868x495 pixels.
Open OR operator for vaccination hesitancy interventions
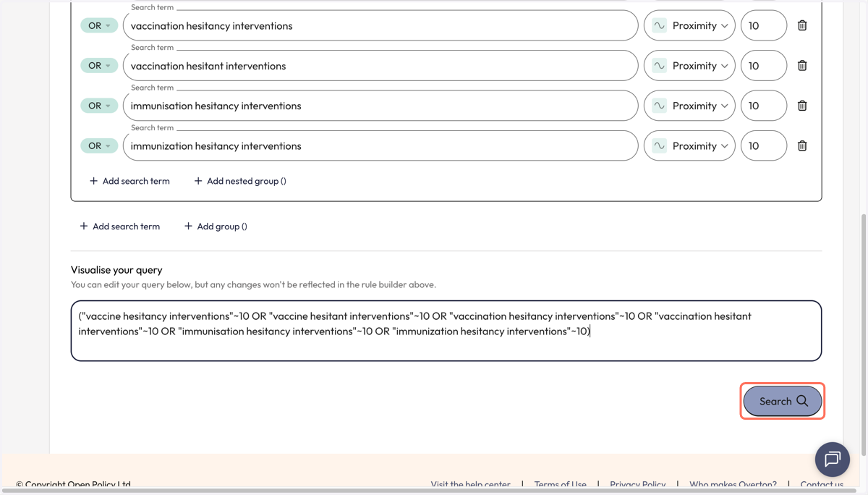click(x=99, y=25)
